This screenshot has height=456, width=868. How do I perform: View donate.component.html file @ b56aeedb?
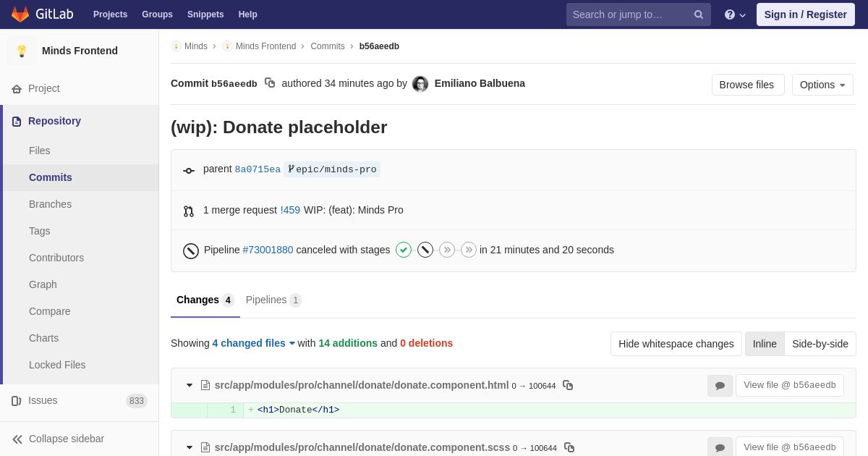pyautogui.click(x=790, y=385)
